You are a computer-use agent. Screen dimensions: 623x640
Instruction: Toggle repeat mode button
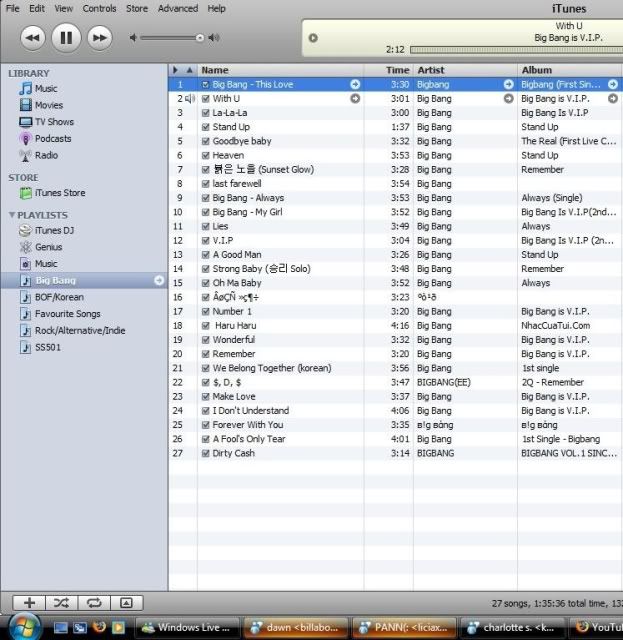pyautogui.click(x=93, y=603)
